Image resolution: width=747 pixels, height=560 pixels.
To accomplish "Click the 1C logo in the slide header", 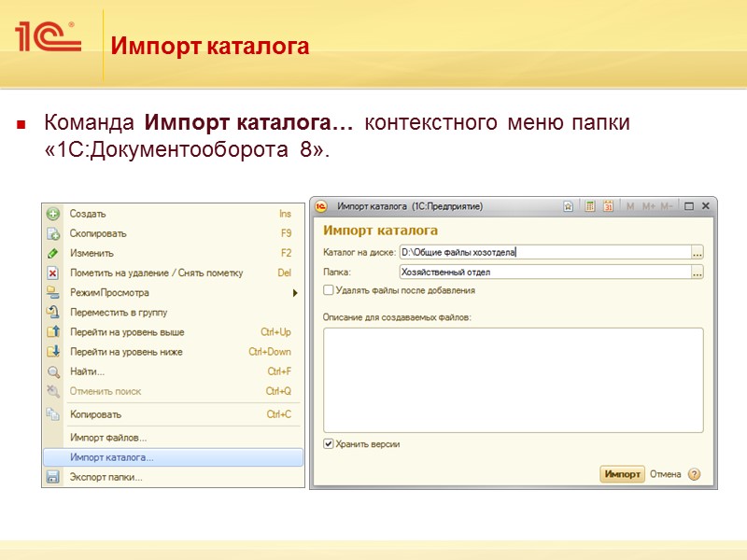I will pyautogui.click(x=48, y=36).
